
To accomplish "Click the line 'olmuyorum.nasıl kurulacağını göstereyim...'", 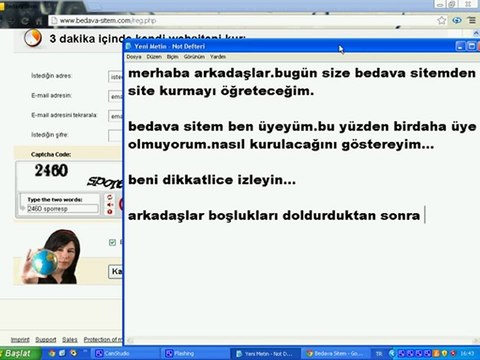I will pos(281,145).
